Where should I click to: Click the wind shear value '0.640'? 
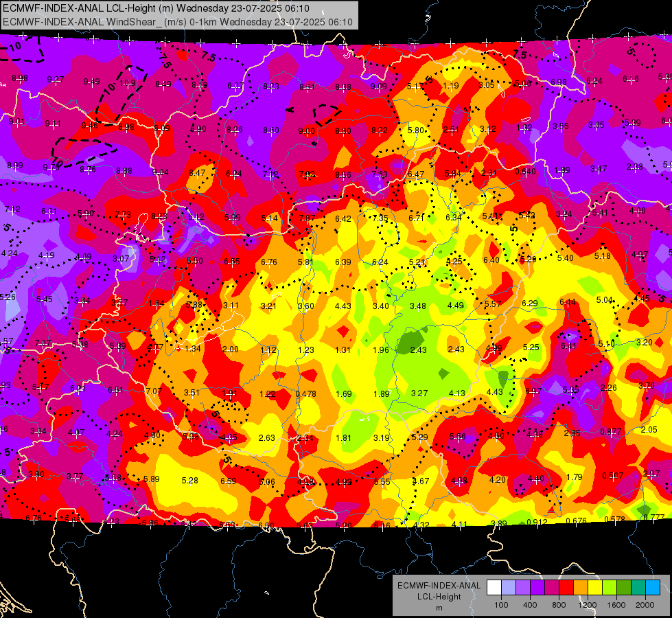[525, 172]
